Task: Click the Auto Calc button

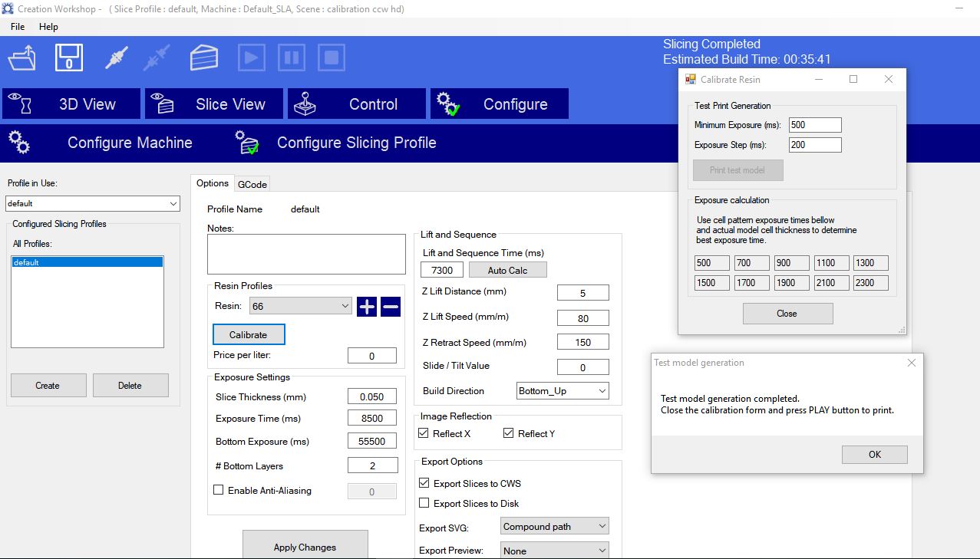Action: click(507, 270)
